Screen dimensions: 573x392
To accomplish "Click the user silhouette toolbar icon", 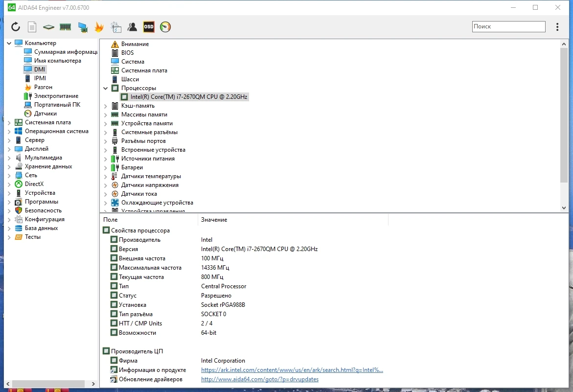I will [x=132, y=26].
